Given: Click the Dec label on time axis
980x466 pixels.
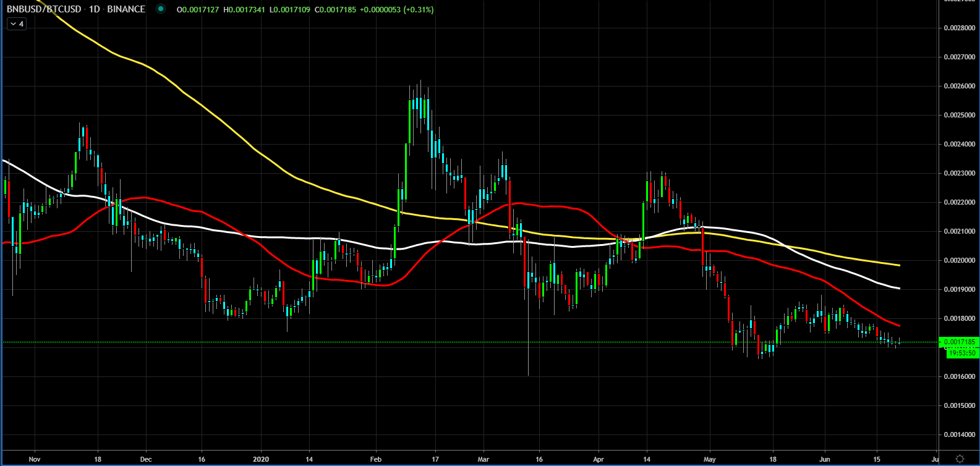Looking at the screenshot, I should [146, 459].
